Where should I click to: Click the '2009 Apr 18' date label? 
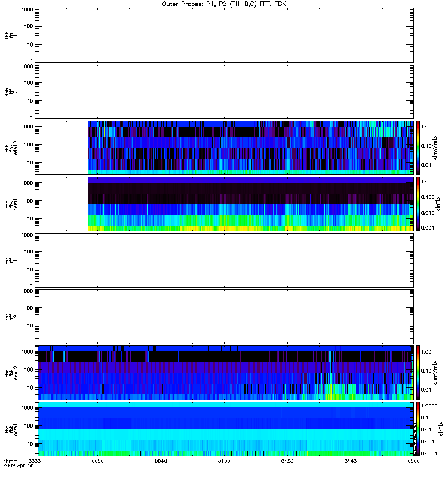coord(18,466)
